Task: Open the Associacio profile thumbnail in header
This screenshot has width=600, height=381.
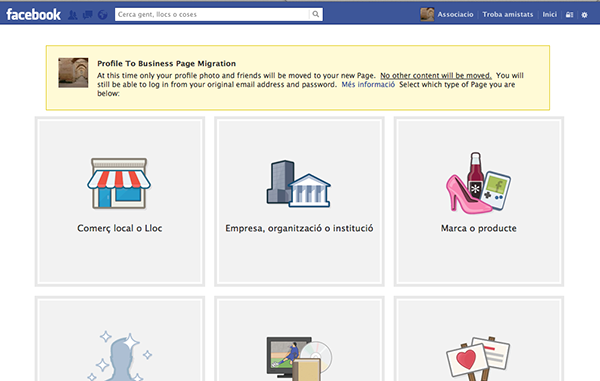Action: [x=427, y=14]
